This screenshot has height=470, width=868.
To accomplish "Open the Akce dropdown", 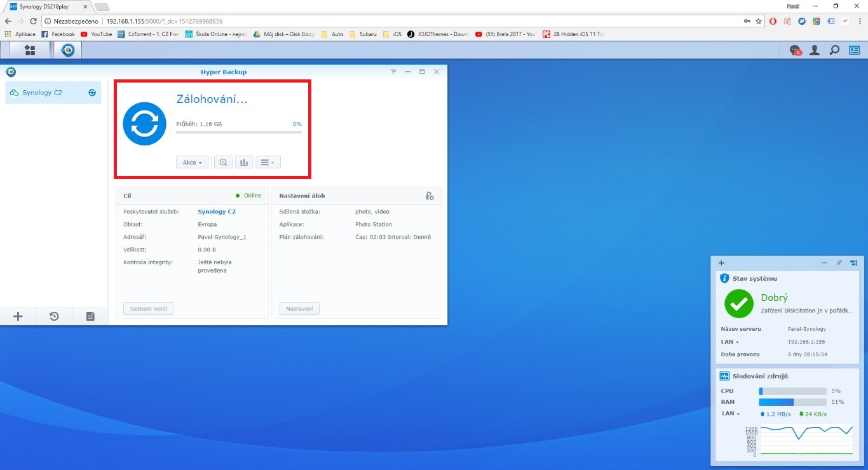I will (192, 163).
